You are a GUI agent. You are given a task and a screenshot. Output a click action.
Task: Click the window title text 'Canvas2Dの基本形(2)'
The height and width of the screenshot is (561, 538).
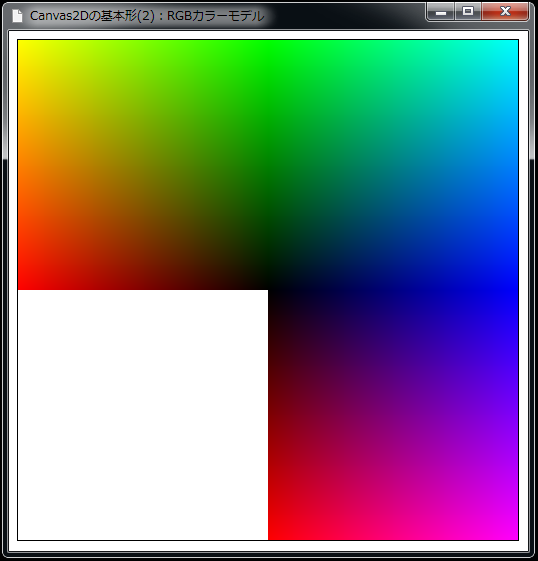(92, 16)
